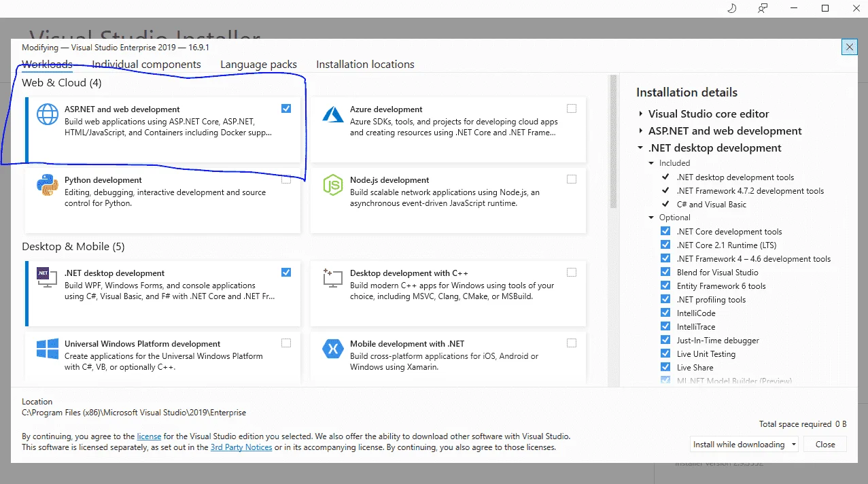Check Mobile development with .NET box
The image size is (868, 484).
coord(572,343)
